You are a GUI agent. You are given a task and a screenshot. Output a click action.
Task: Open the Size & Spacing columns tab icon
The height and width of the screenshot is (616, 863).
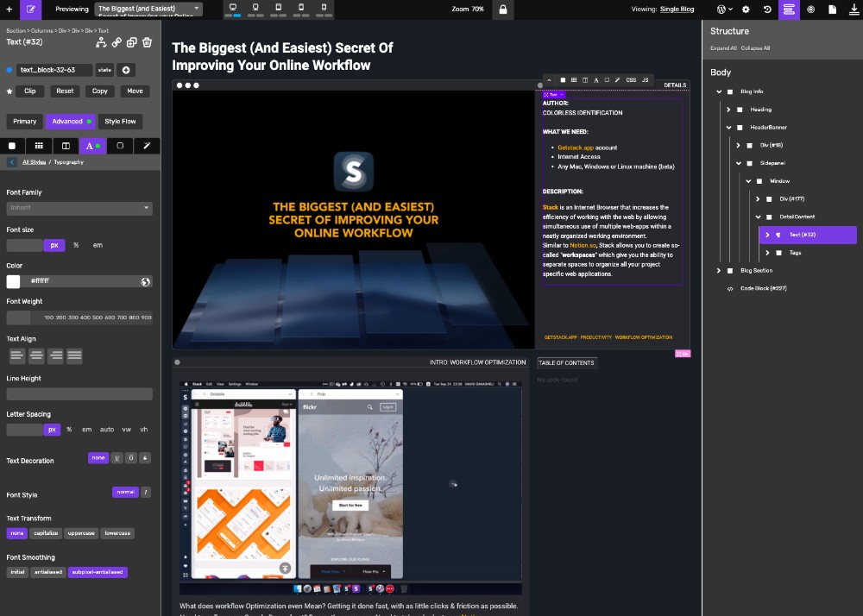tap(66, 146)
